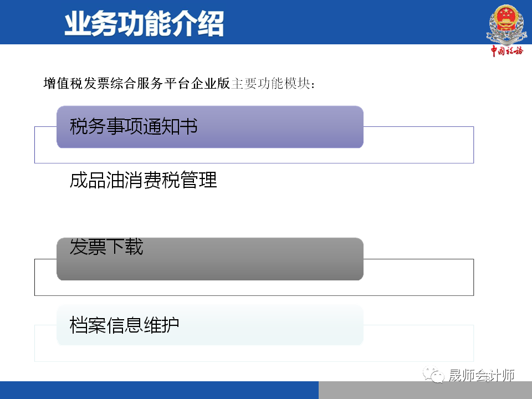Open the 成品油消费税管理 module
This screenshot has height=399, width=532.
pyautogui.click(x=143, y=180)
